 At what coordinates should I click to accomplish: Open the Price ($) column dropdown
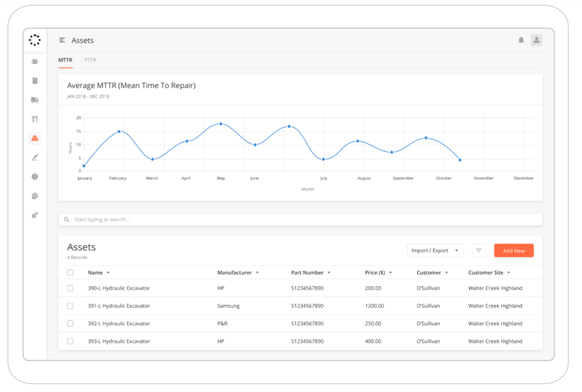pyautogui.click(x=391, y=273)
